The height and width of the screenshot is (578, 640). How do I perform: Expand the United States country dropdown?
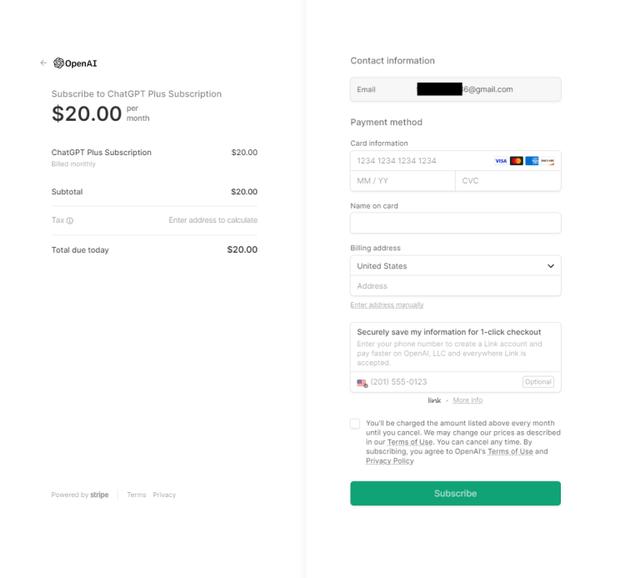(x=456, y=266)
